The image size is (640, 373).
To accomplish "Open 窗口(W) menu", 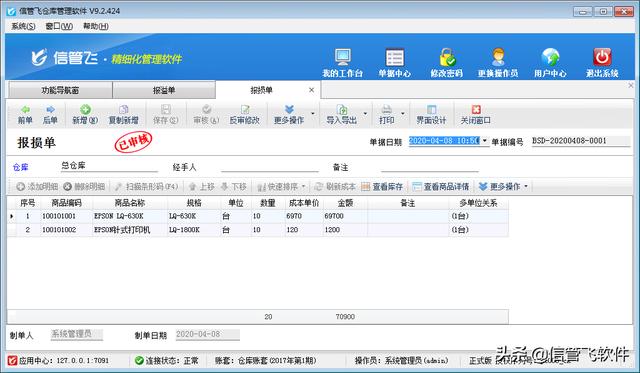I will [59, 26].
